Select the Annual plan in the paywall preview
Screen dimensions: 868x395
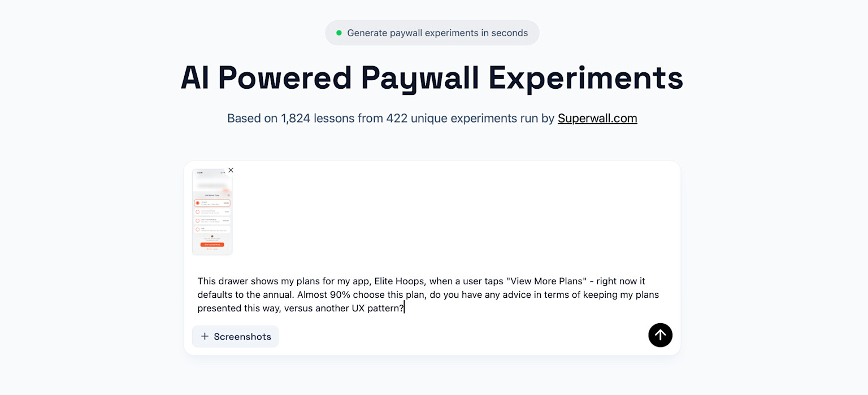pyautogui.click(x=212, y=203)
